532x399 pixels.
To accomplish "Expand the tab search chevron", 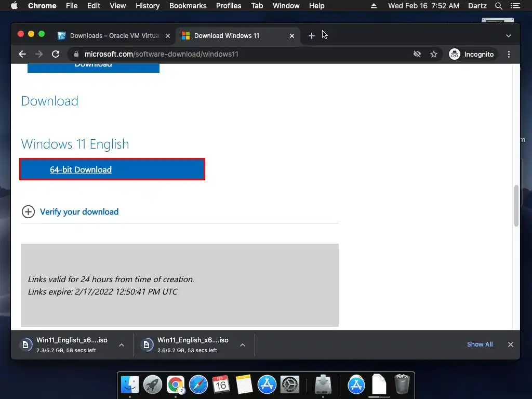I will coord(508,36).
